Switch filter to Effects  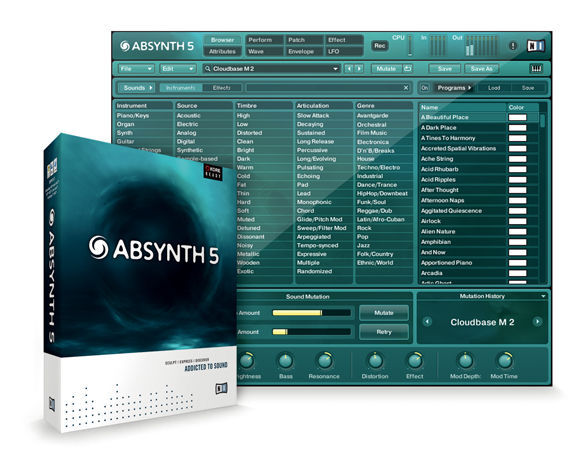221,88
